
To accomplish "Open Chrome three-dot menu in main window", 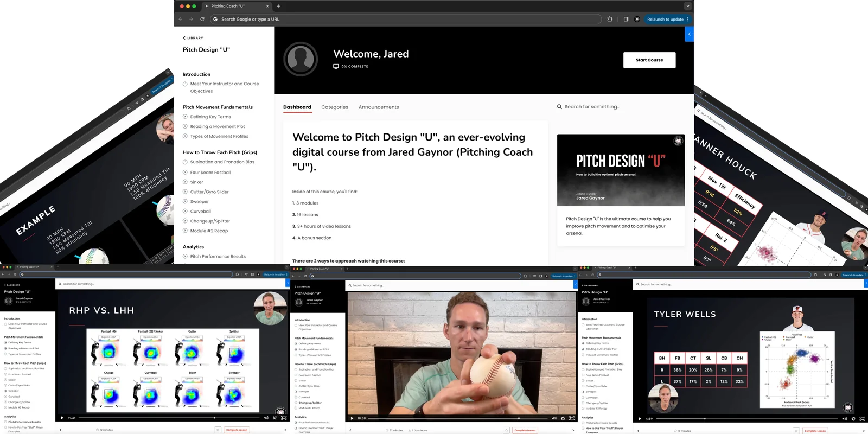I will click(x=687, y=19).
